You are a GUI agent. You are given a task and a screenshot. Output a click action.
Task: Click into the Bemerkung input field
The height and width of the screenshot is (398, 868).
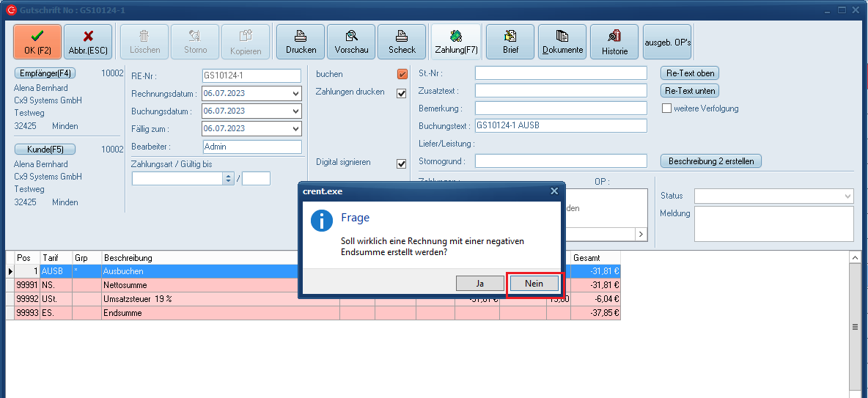click(x=561, y=108)
